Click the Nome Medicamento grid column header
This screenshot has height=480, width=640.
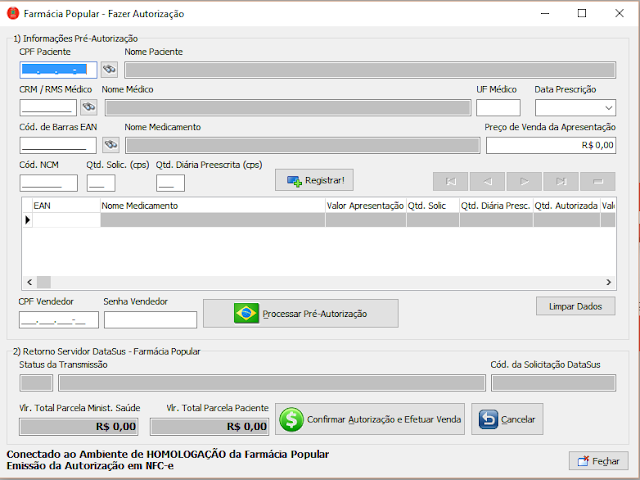[x=213, y=206]
